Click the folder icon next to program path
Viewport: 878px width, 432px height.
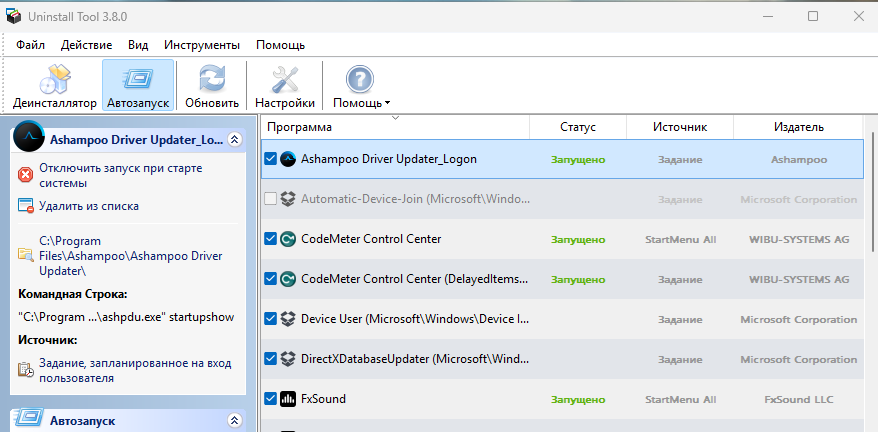click(x=26, y=256)
